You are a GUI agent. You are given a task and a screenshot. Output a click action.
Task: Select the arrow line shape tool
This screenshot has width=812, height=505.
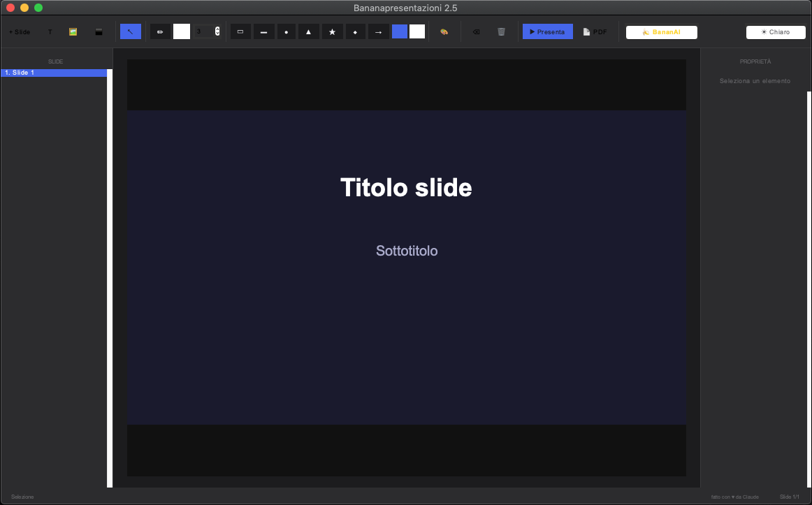click(379, 31)
